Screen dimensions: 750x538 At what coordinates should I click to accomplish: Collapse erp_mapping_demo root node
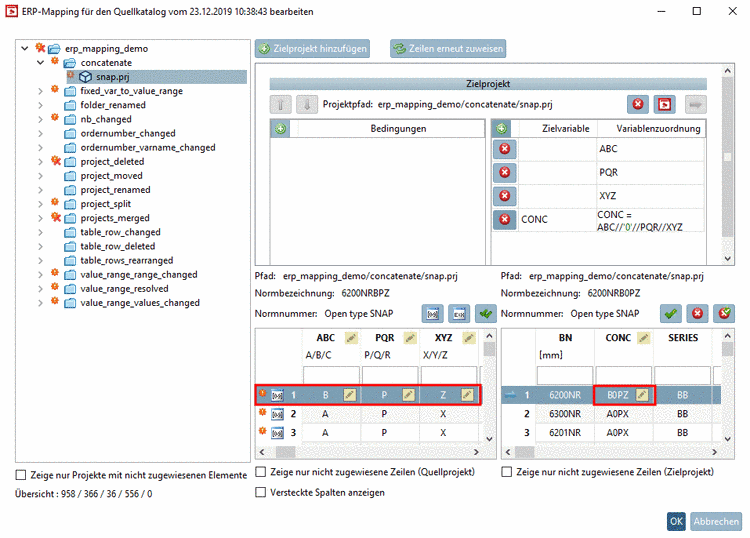(25, 48)
